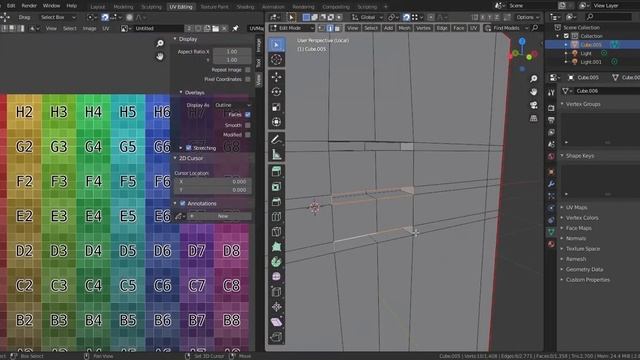Image resolution: width=640 pixels, height=360 pixels.
Task: Select the Scale tool in the viewport toolbar
Action: click(x=276, y=107)
